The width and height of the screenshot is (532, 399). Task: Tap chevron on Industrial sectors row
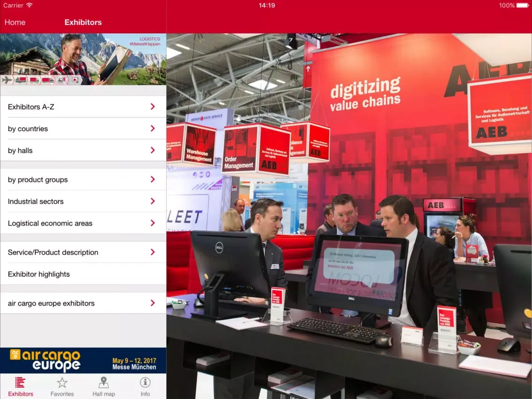click(x=153, y=201)
